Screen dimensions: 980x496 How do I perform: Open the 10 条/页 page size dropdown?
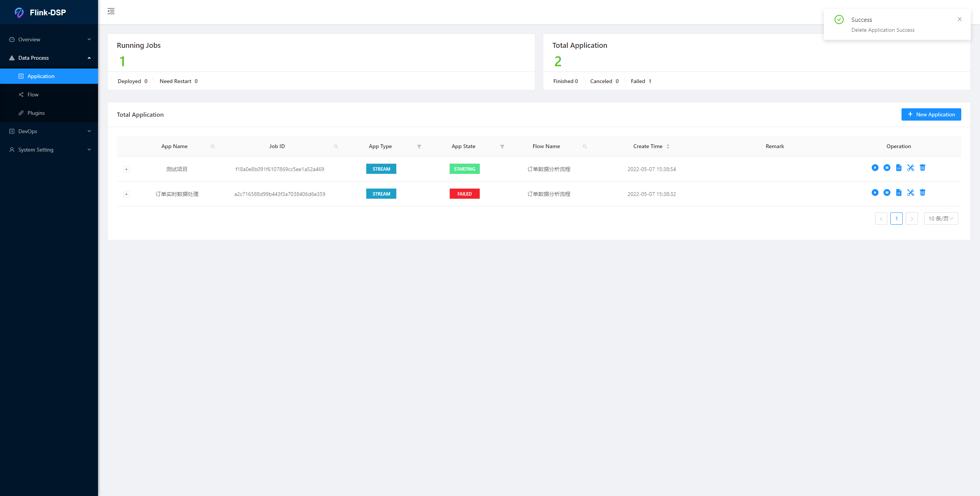941,219
